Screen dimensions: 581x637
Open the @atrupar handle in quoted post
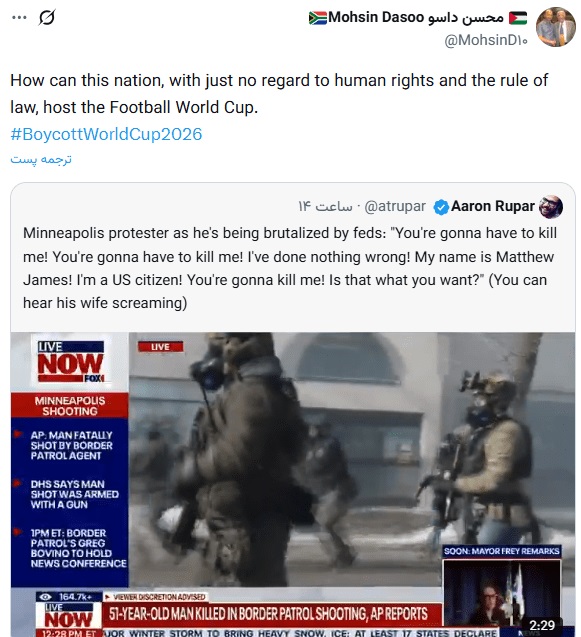pyautogui.click(x=395, y=206)
